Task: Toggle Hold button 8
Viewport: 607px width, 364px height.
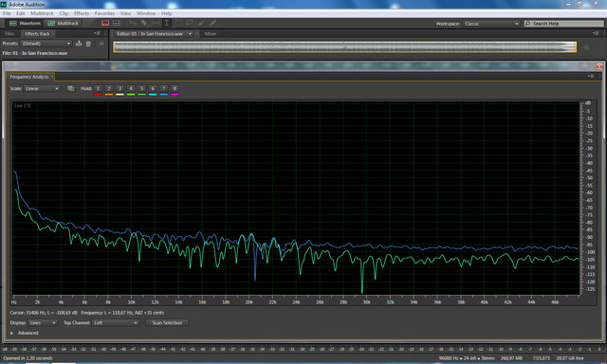Action: click(175, 88)
